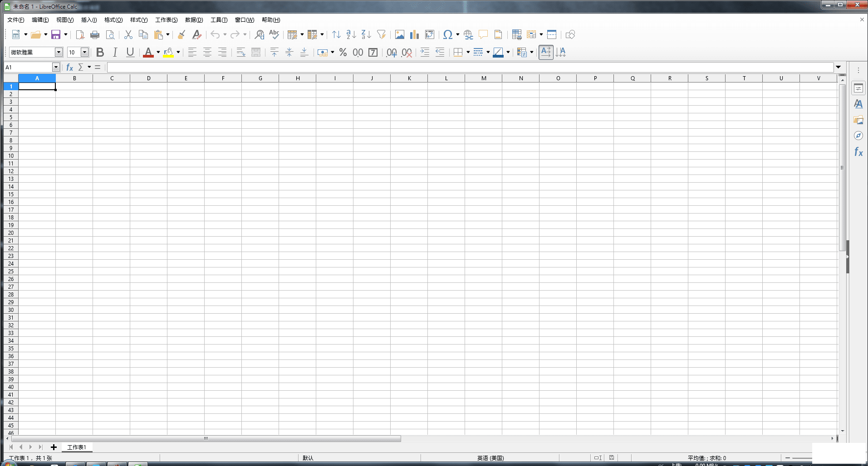868x466 pixels.
Task: Click the Print icon
Action: [95, 34]
